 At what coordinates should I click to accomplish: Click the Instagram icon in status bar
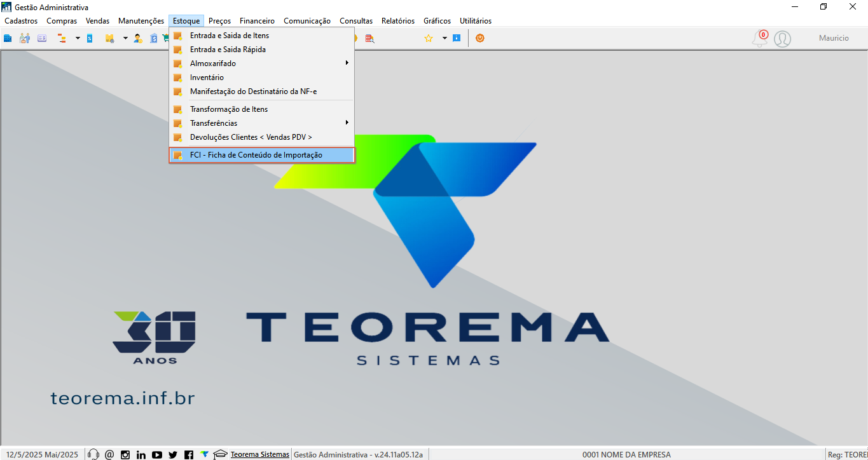coord(125,454)
